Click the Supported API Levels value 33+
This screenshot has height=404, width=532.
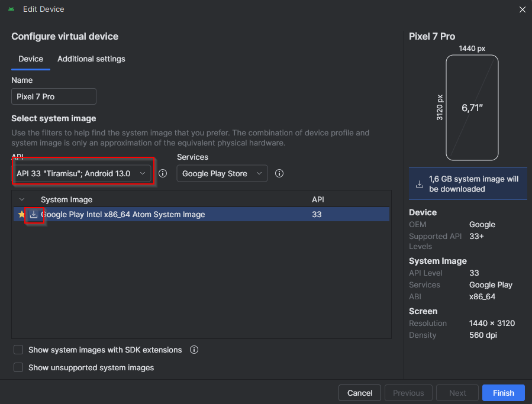tap(476, 237)
